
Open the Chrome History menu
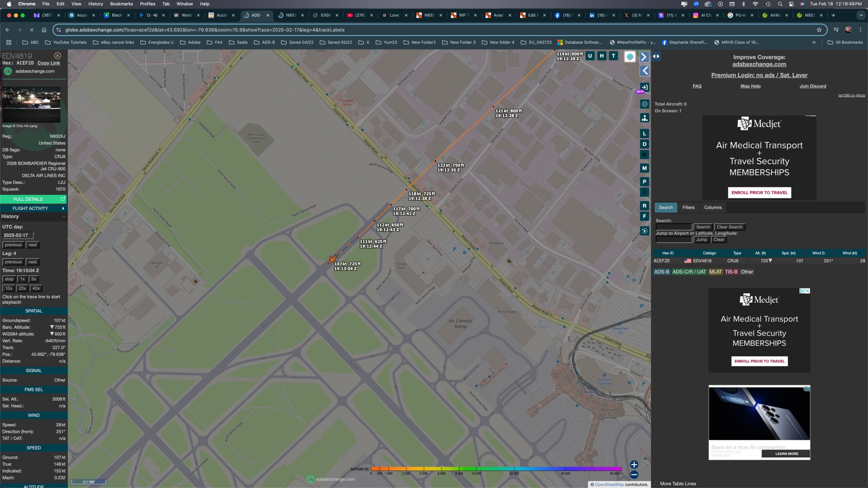point(95,4)
